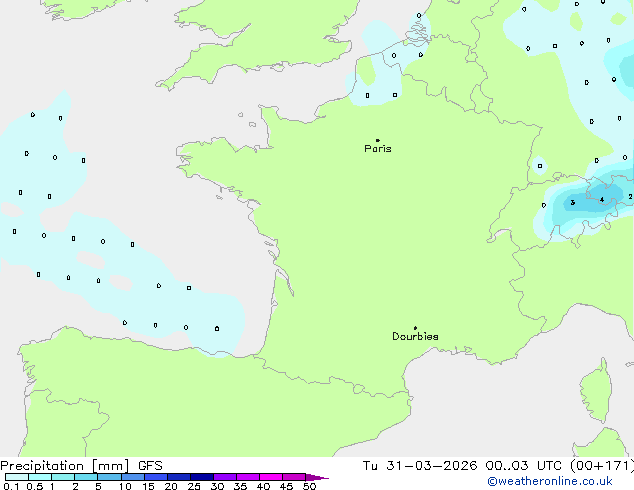Pick the dark navy 25 mm legend color

[201, 477]
